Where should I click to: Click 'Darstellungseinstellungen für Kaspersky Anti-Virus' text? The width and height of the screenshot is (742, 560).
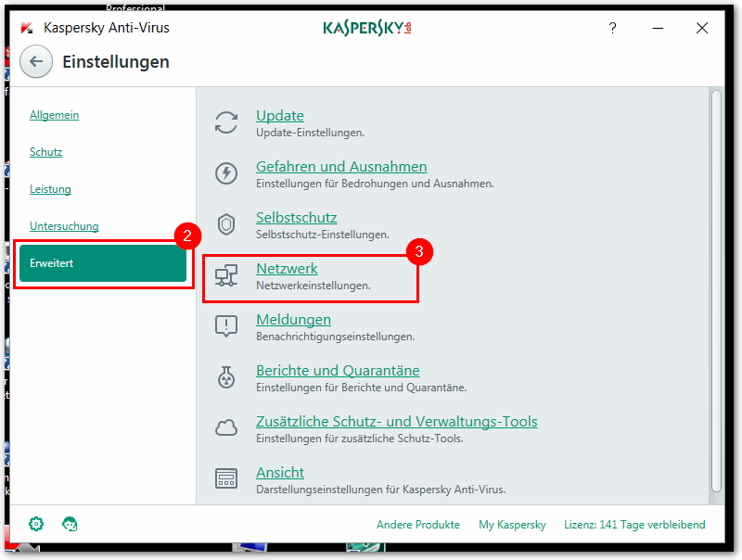point(381,490)
